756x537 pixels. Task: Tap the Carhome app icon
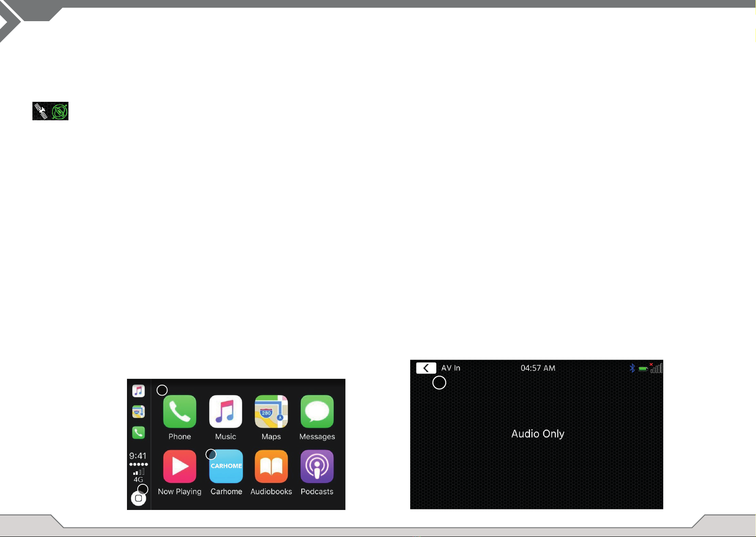(x=226, y=466)
